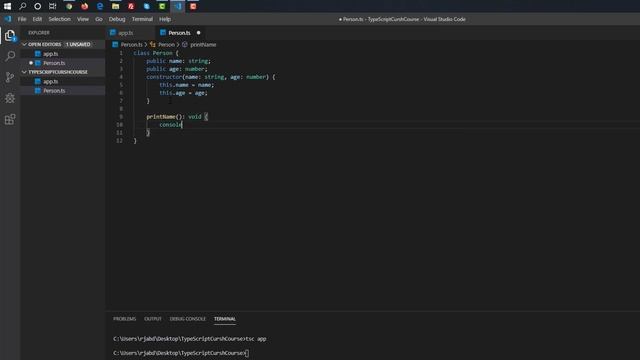Switch to the Problems panel tab

coord(124,319)
